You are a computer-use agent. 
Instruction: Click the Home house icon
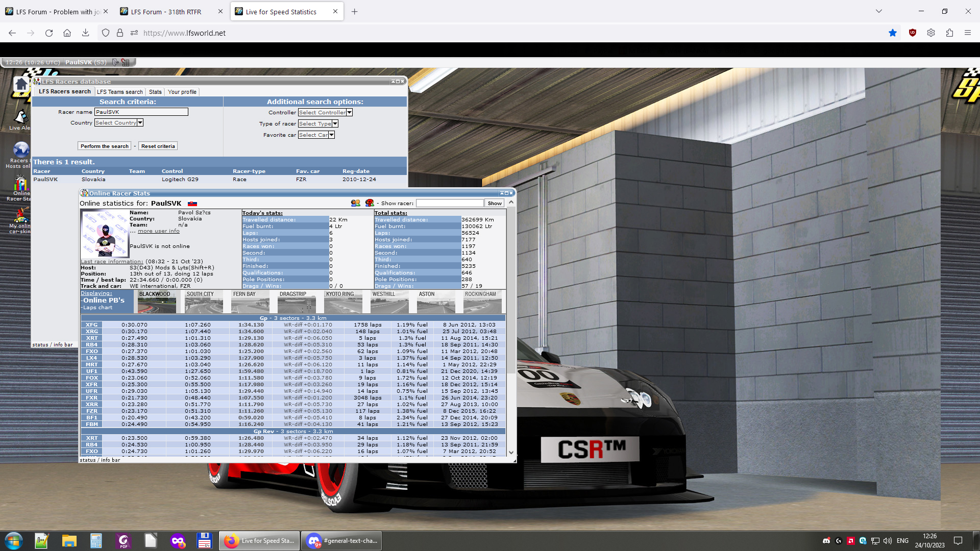pyautogui.click(x=21, y=84)
